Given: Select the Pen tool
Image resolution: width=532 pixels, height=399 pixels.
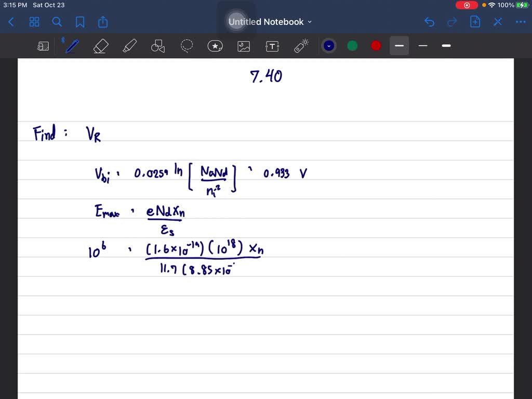Looking at the screenshot, I should (x=72, y=46).
